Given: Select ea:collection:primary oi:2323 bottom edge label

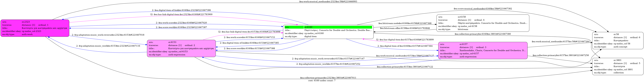Looking at the screenshot, I should tap(328, 78).
